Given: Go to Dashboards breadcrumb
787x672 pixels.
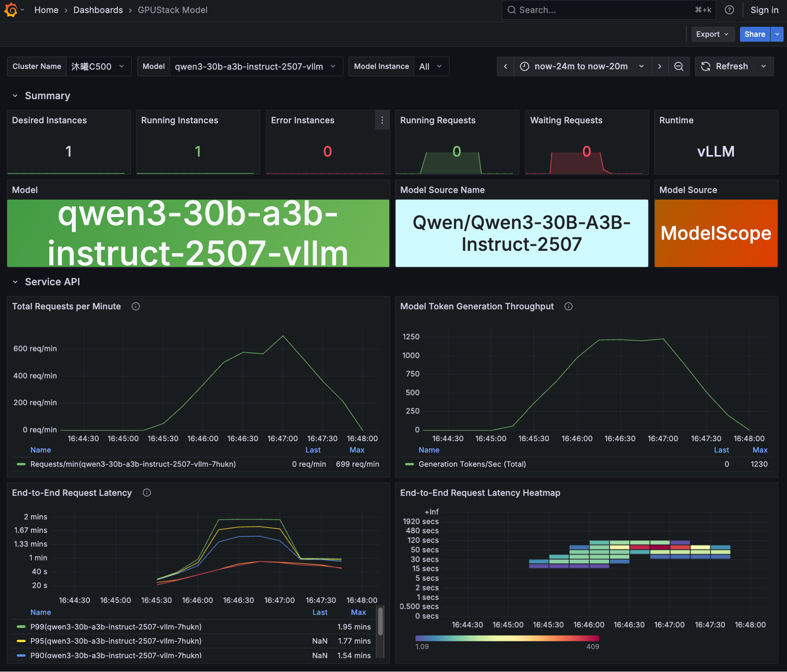Looking at the screenshot, I should click(x=98, y=10).
